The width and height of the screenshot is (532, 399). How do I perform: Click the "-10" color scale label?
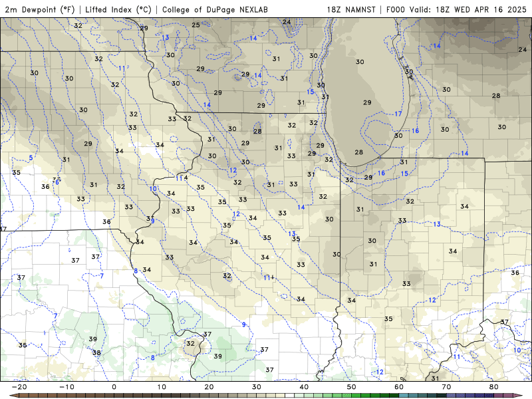66,387
